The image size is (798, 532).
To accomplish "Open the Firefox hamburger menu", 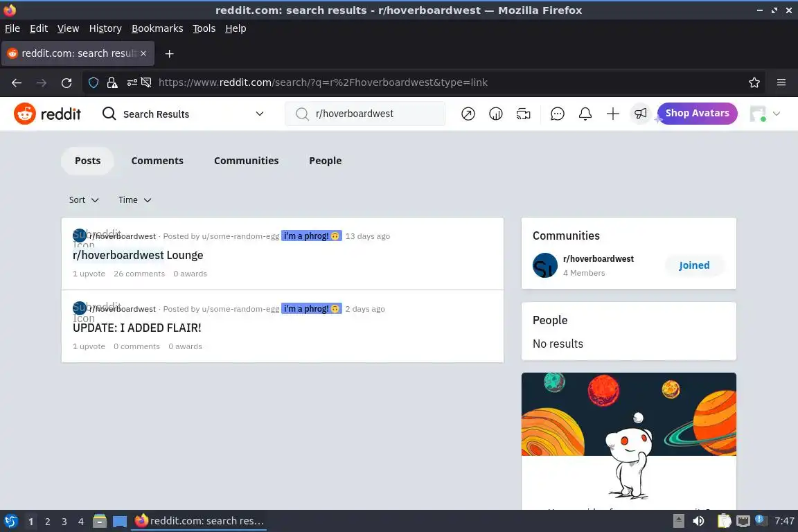I will [x=781, y=82].
